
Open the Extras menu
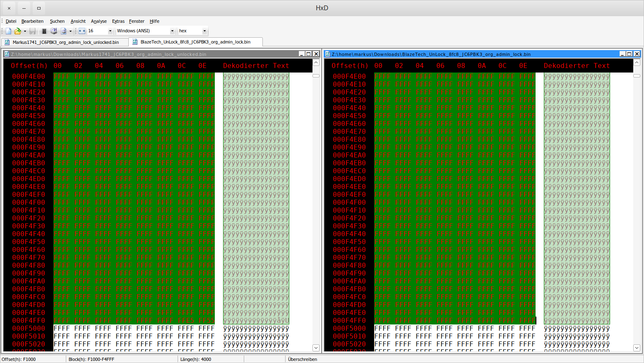[118, 21]
